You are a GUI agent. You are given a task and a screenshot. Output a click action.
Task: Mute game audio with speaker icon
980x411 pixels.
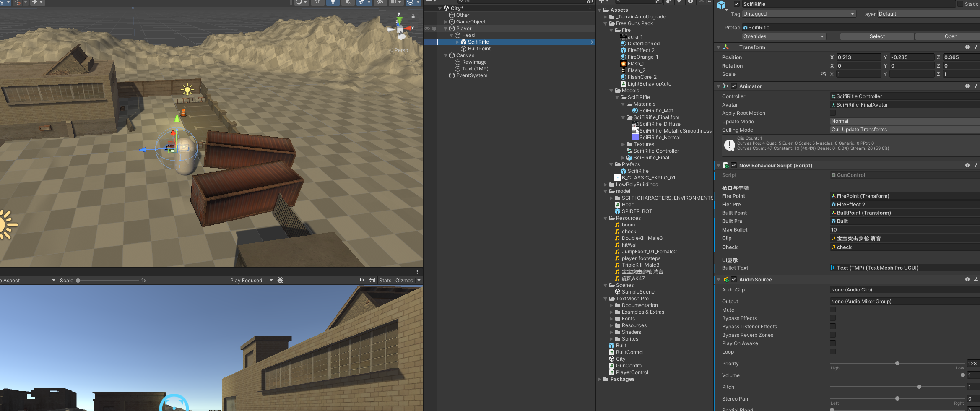click(361, 280)
